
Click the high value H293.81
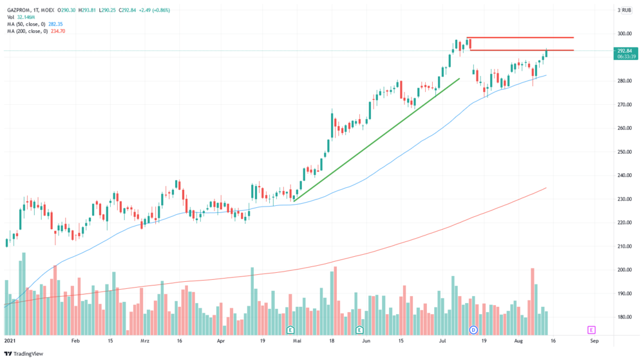87,10
